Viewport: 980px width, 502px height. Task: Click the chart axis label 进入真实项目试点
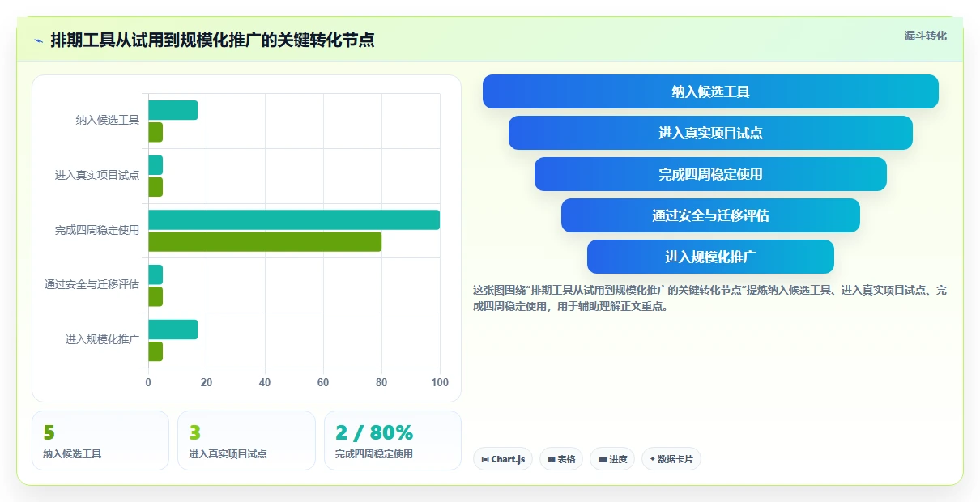tap(97, 175)
